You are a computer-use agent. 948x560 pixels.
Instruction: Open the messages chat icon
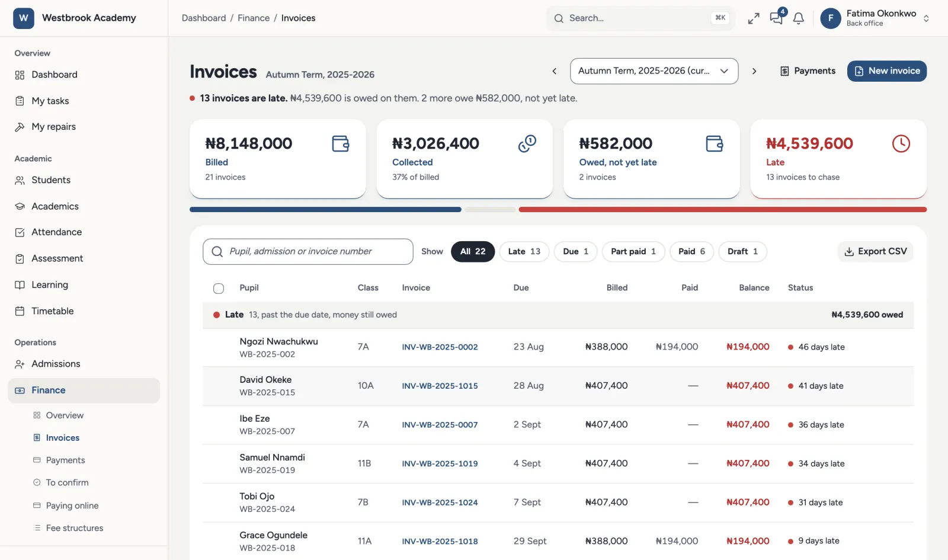coord(776,18)
